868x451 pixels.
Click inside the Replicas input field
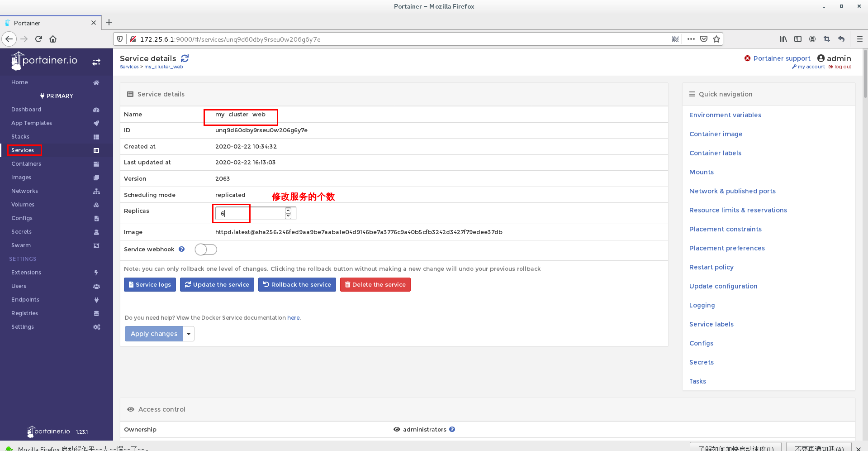[x=231, y=213]
